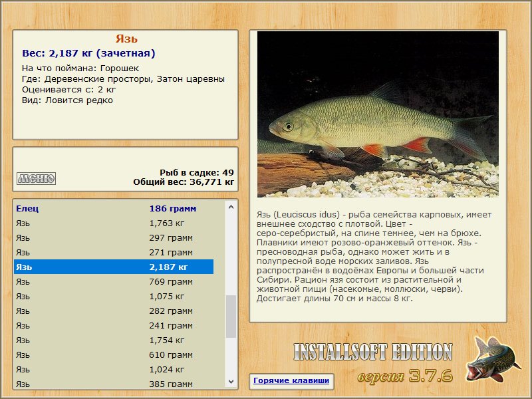This screenshot has width=532, height=399.
Task: Select the Язь 271 грамм row
Action: click(x=114, y=253)
